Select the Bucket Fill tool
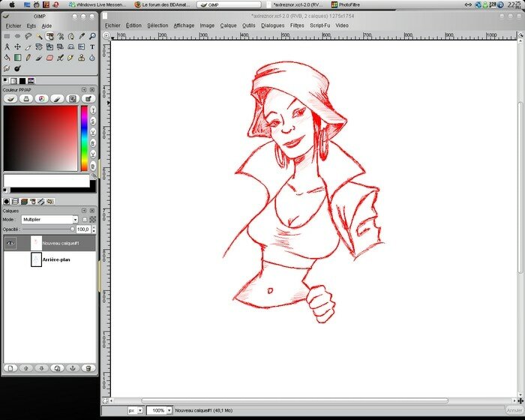525x420 pixels. (7, 58)
